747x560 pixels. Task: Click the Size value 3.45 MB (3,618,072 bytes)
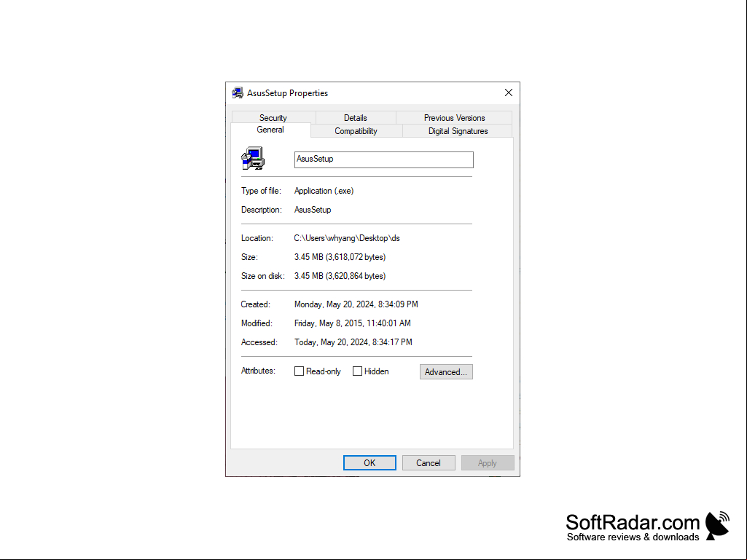tap(340, 257)
